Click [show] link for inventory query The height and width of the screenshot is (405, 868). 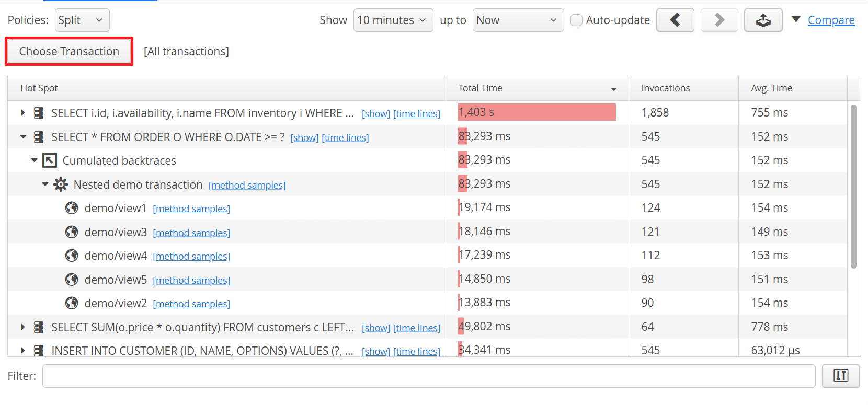pyautogui.click(x=376, y=113)
